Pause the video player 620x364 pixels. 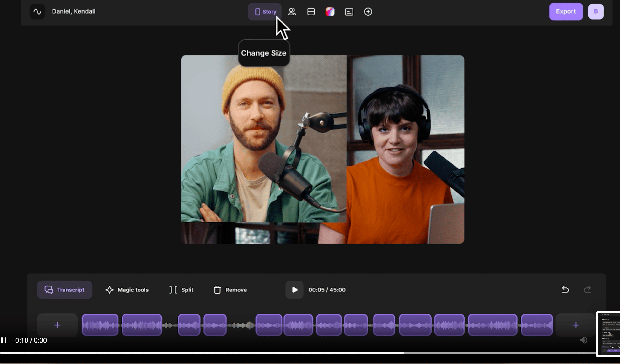[4, 340]
